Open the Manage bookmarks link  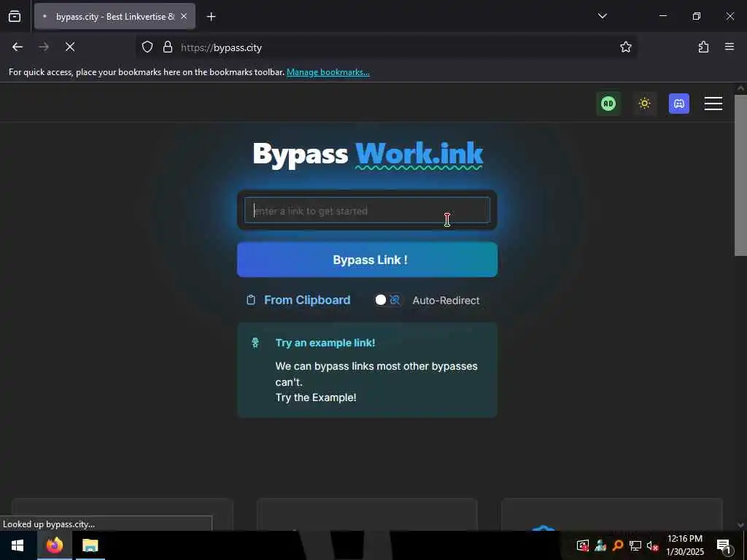tap(328, 72)
